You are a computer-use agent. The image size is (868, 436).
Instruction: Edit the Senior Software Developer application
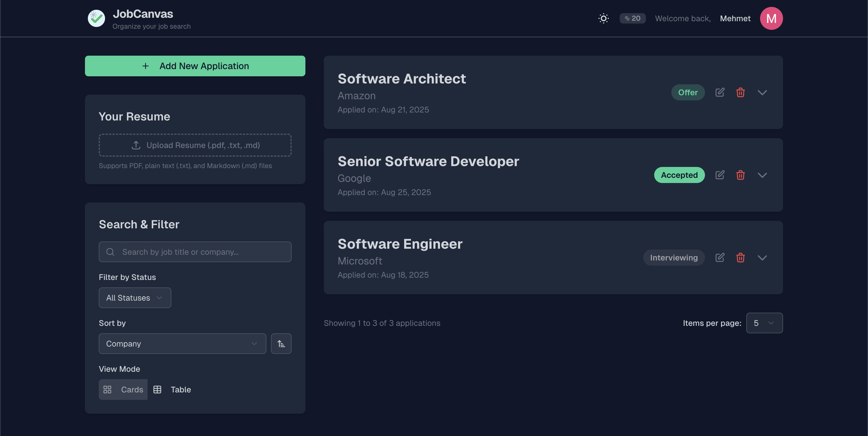(719, 175)
